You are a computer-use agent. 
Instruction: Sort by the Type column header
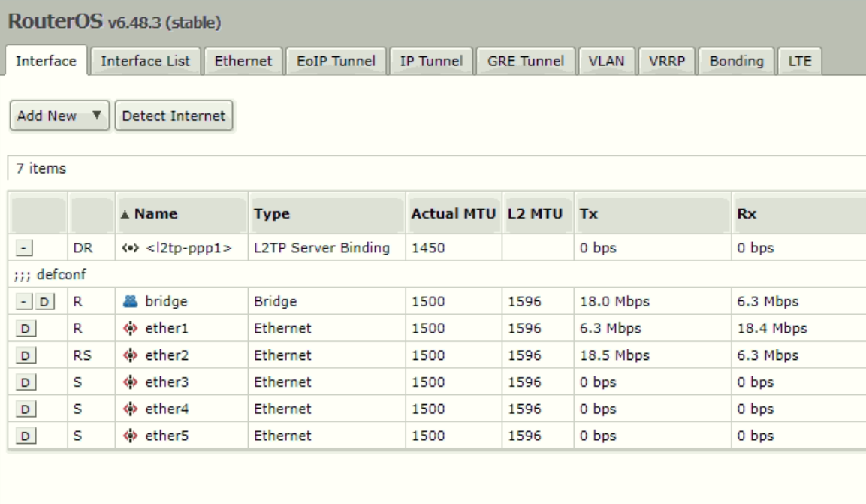(327, 213)
